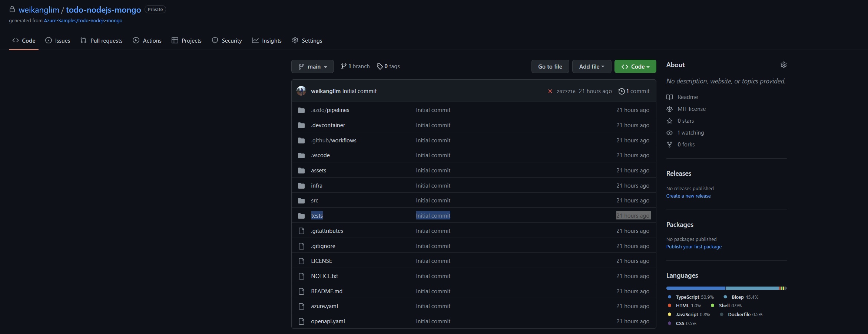868x334 pixels.
Task: Open commit history via the clock icon
Action: pyautogui.click(x=622, y=91)
